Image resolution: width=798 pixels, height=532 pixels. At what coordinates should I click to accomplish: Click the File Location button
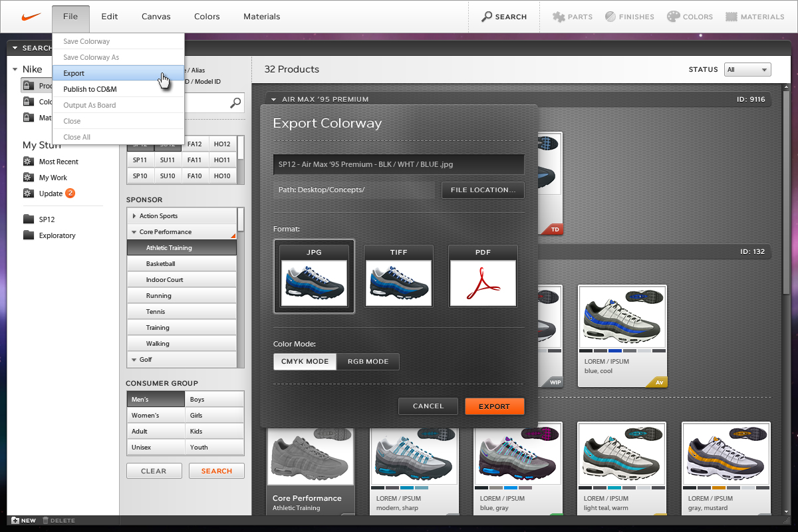click(x=483, y=190)
